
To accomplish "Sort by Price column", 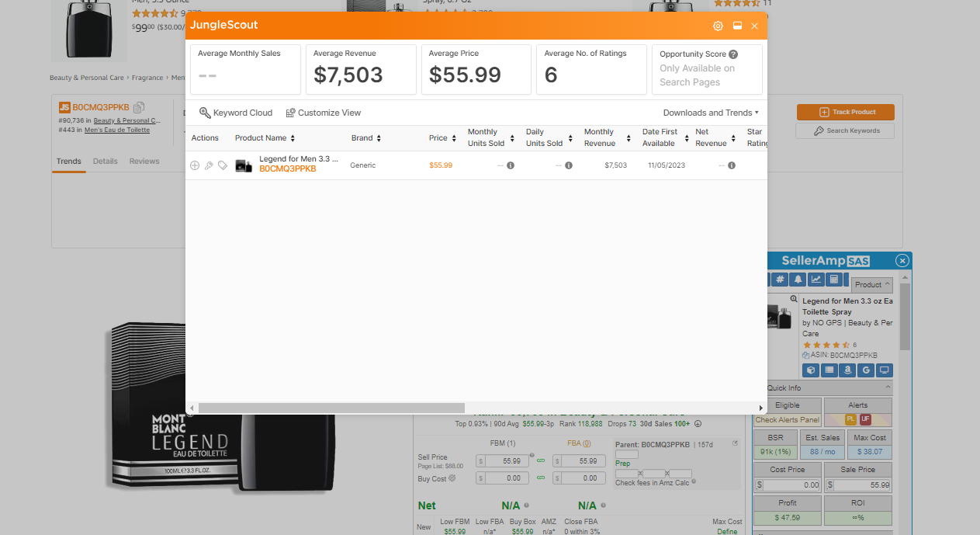I will pyautogui.click(x=453, y=138).
